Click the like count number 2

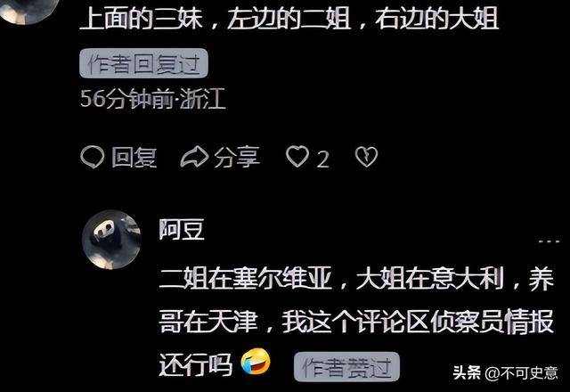322,159
